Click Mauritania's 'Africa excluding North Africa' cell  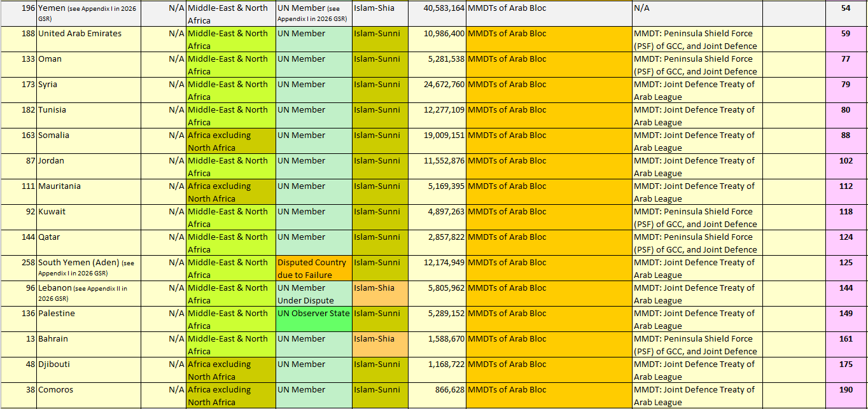click(x=231, y=192)
